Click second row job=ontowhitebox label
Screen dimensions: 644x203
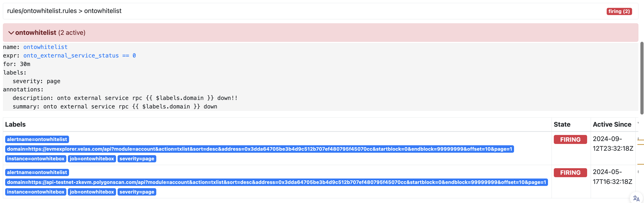click(92, 192)
